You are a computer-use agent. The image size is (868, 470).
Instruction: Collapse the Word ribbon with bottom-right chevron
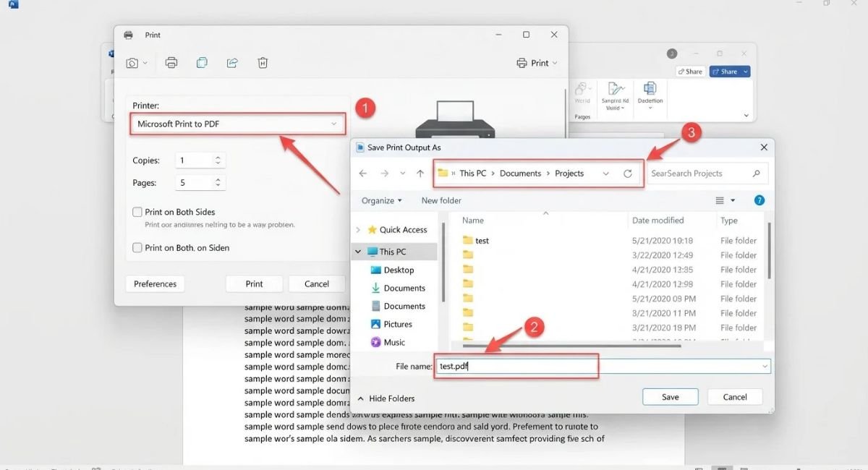(746, 116)
